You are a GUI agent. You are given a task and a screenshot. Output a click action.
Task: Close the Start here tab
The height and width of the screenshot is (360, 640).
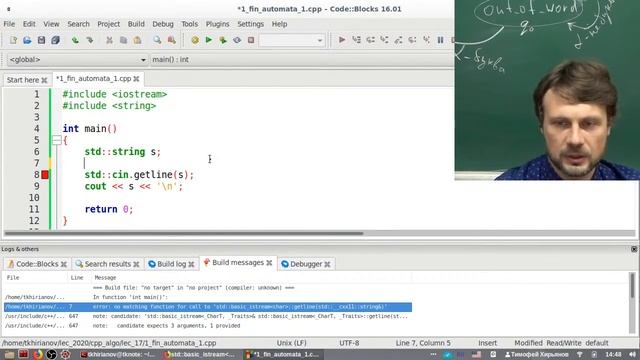pos(44,80)
